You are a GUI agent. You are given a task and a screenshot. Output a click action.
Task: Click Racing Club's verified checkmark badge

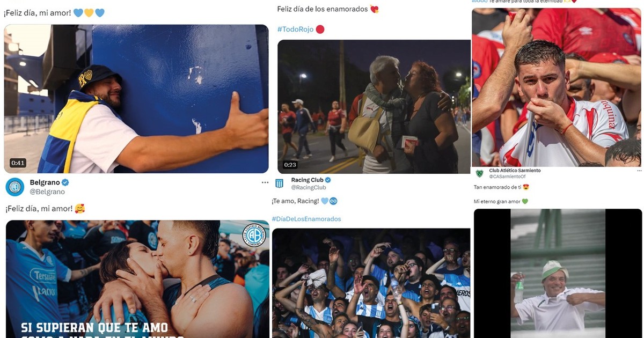(x=328, y=180)
